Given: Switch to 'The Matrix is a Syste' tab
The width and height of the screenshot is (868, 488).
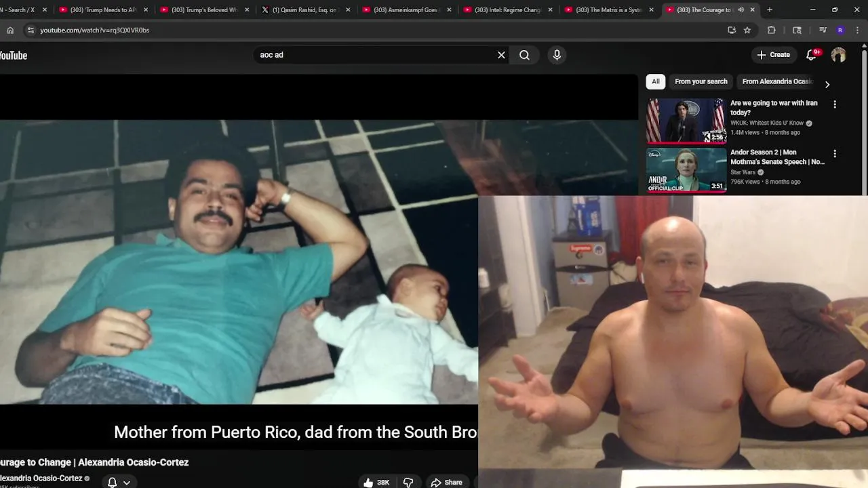Looking at the screenshot, I should [608, 10].
